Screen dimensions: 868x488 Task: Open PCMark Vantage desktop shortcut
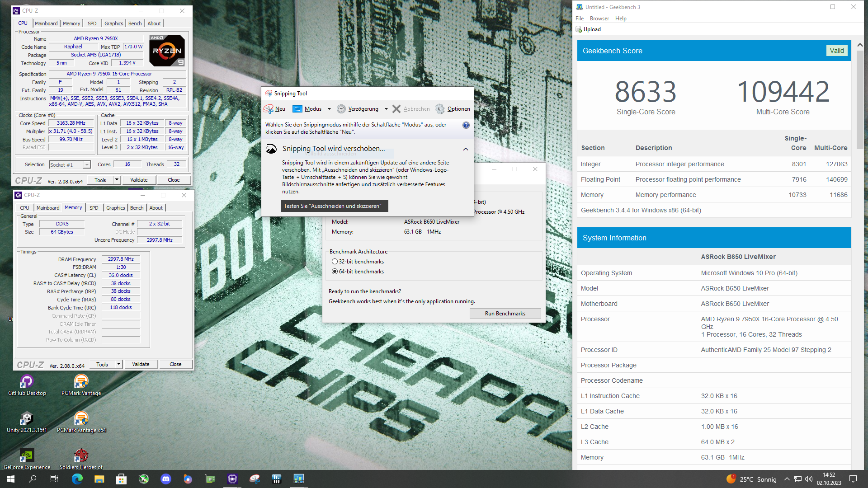click(81, 382)
